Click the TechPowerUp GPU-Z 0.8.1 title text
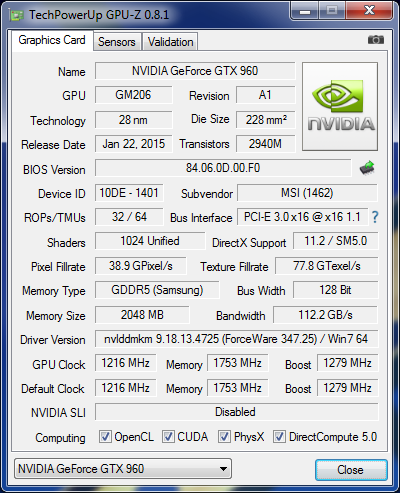The image size is (400, 493). tap(99, 15)
